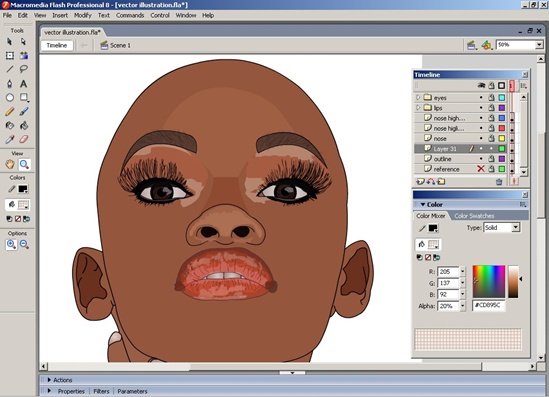Open the Edit Scene menu icon
The width and height of the screenshot is (549, 397).
click(472, 45)
